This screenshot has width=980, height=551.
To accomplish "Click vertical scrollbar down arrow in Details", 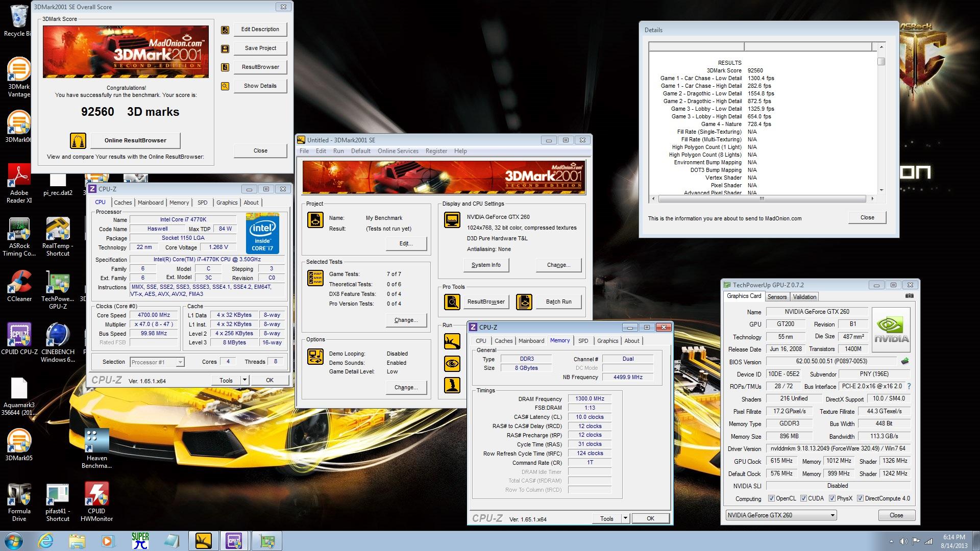I will (881, 190).
